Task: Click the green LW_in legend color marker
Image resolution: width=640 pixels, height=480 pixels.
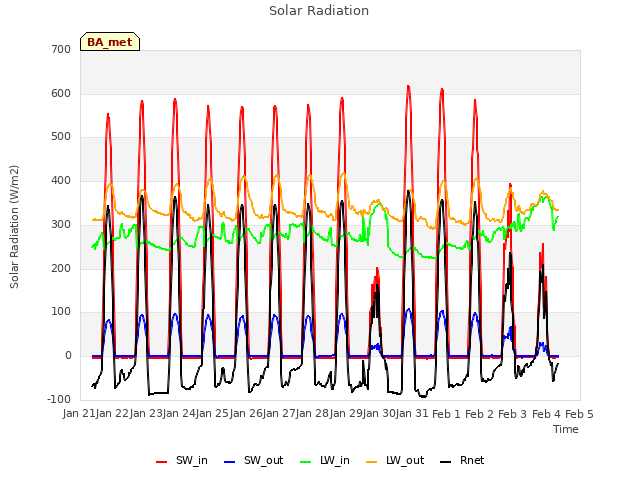Action: click(x=306, y=462)
